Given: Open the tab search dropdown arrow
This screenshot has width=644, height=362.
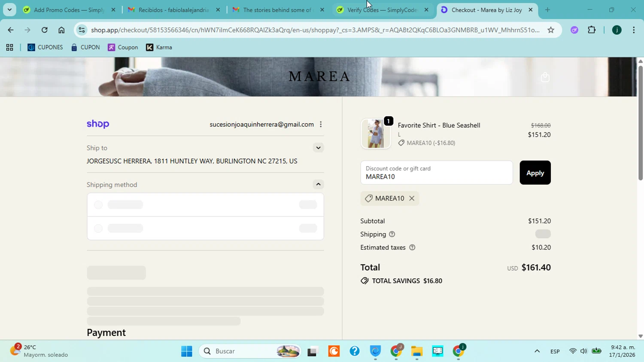Looking at the screenshot, I should tap(9, 10).
